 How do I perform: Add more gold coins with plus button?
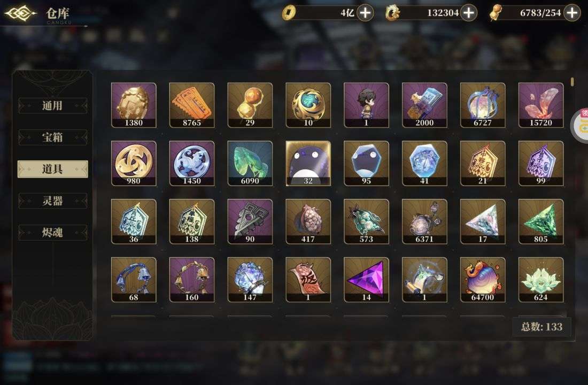click(365, 13)
